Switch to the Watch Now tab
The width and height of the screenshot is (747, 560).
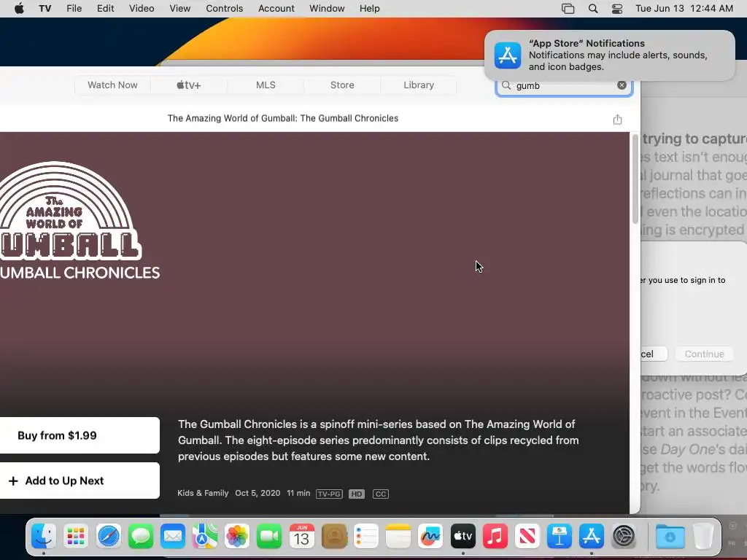click(112, 85)
